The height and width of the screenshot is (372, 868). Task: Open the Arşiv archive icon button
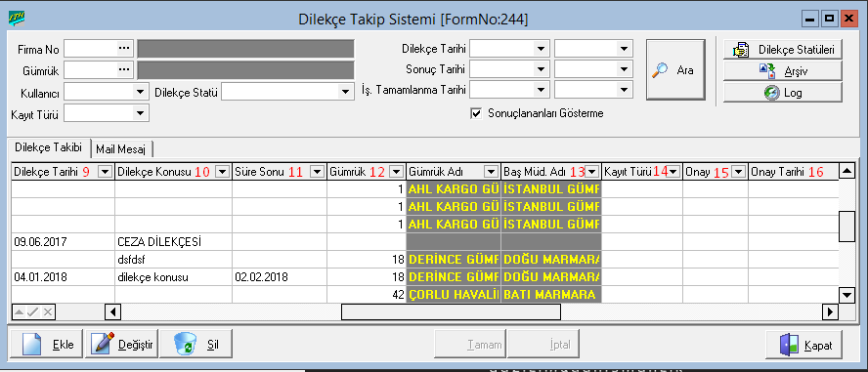click(782, 70)
